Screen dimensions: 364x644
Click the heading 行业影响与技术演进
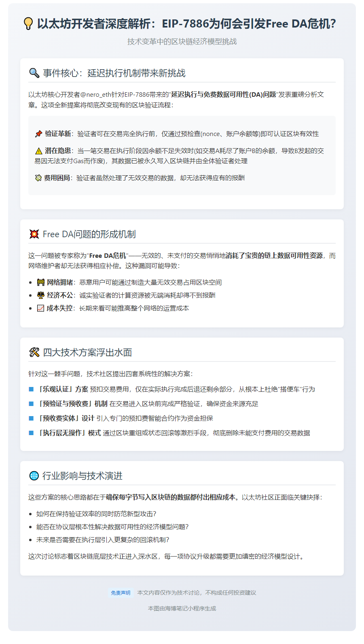coord(83,476)
